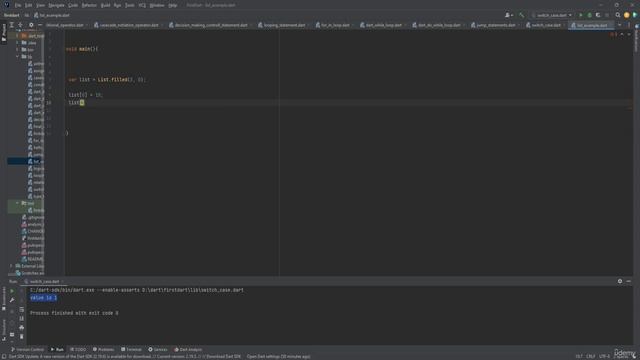This screenshot has height=360, width=640.
Task: Open the View menu
Action: click(x=40, y=5)
